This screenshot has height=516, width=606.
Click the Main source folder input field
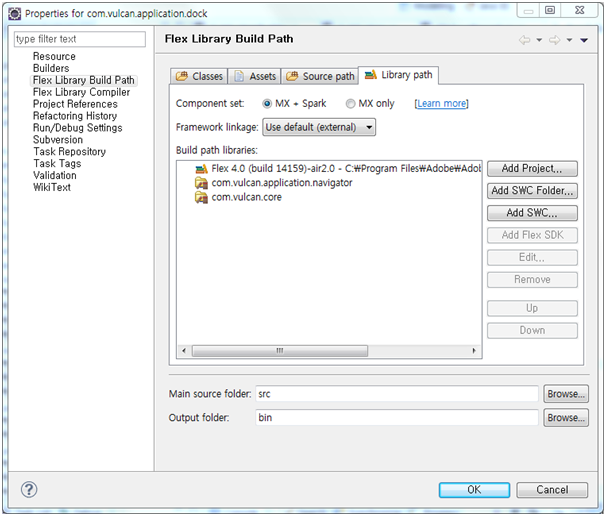coord(397,394)
